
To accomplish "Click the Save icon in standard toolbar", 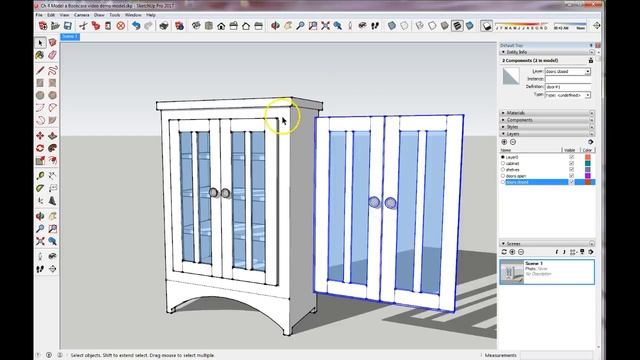I will point(67,26).
